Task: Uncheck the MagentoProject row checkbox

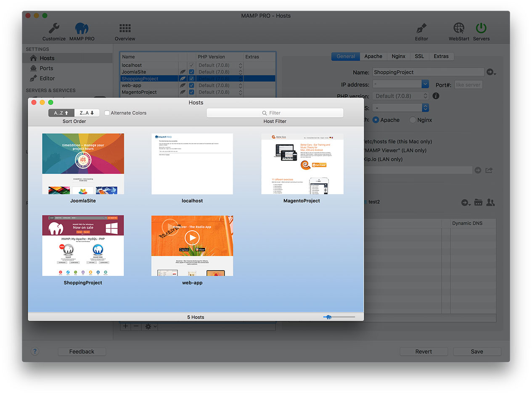Action: pos(192,92)
